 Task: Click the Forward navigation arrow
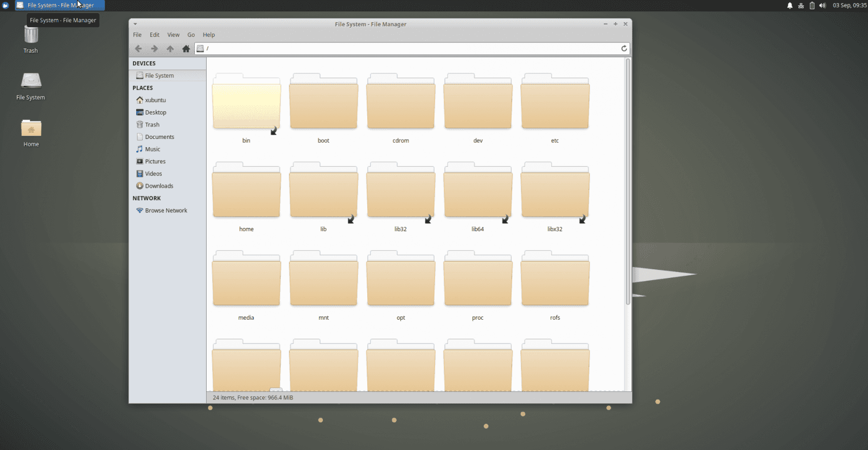pyautogui.click(x=154, y=49)
